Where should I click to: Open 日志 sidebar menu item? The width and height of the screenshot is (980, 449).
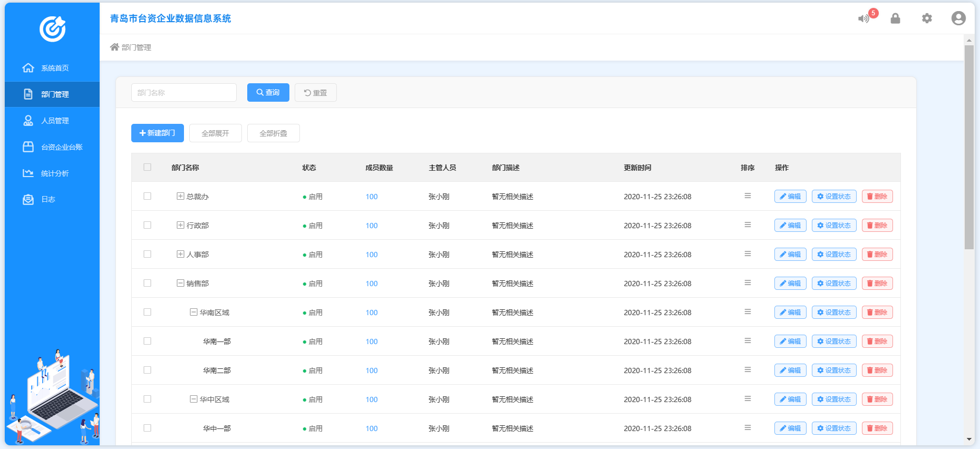[52, 199]
